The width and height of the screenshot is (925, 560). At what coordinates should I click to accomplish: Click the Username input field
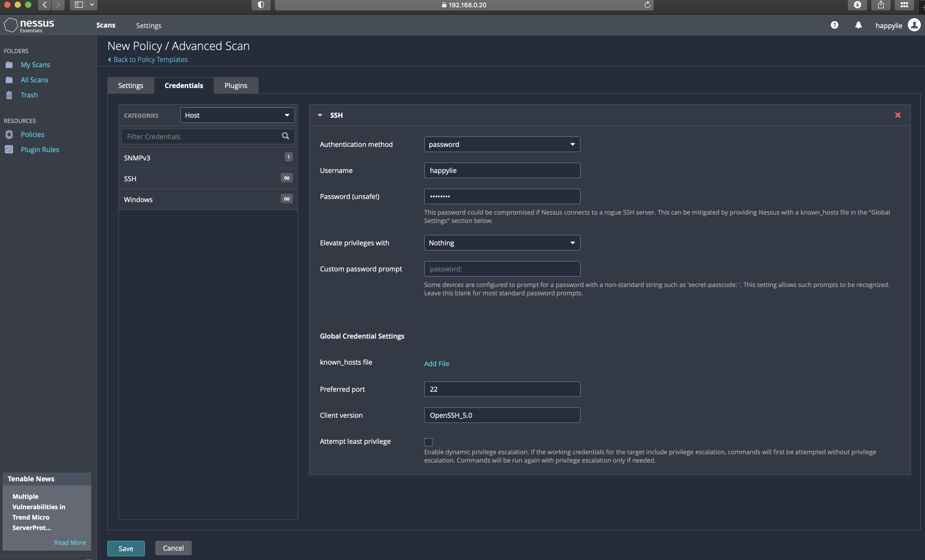(x=502, y=170)
